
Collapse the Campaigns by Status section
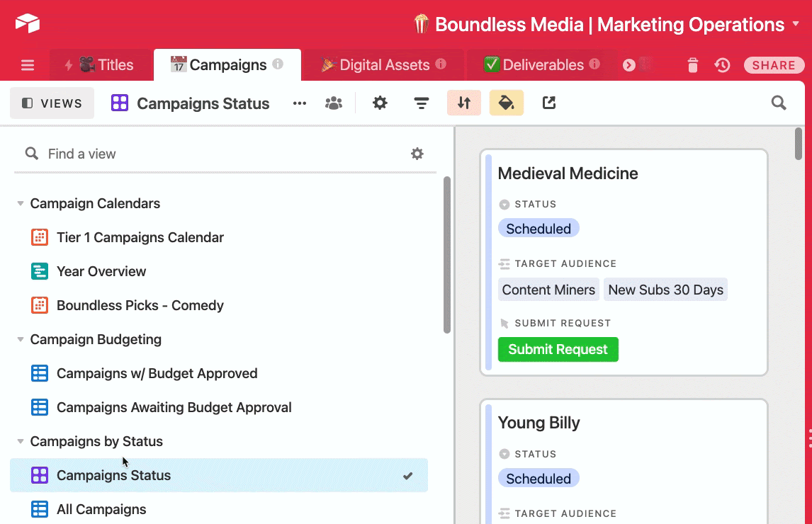coord(20,442)
